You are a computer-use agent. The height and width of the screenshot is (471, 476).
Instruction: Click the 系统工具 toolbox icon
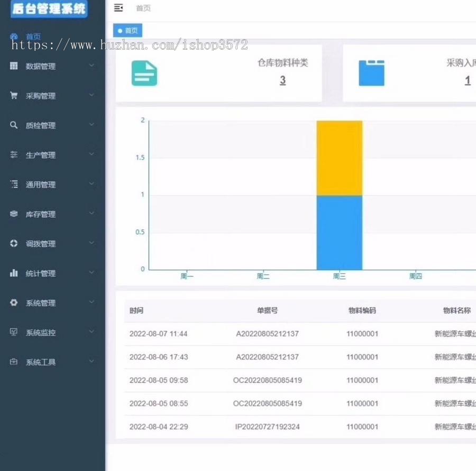14,362
